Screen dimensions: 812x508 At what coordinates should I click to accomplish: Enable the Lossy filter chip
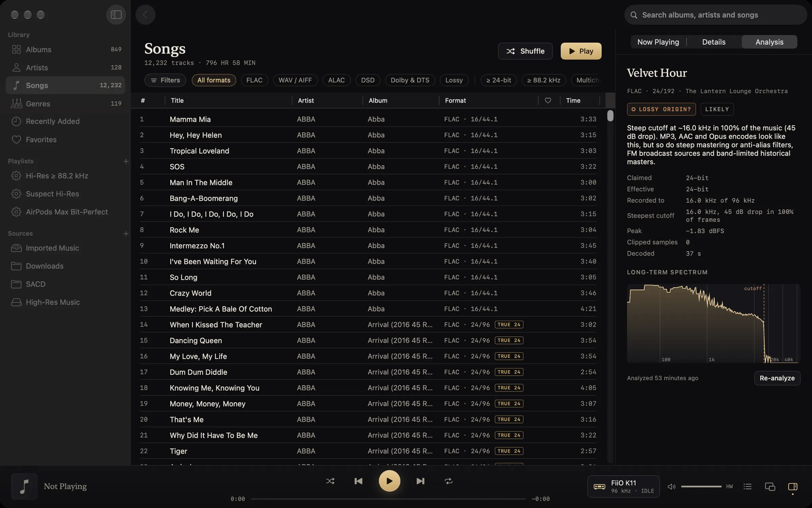click(x=454, y=80)
